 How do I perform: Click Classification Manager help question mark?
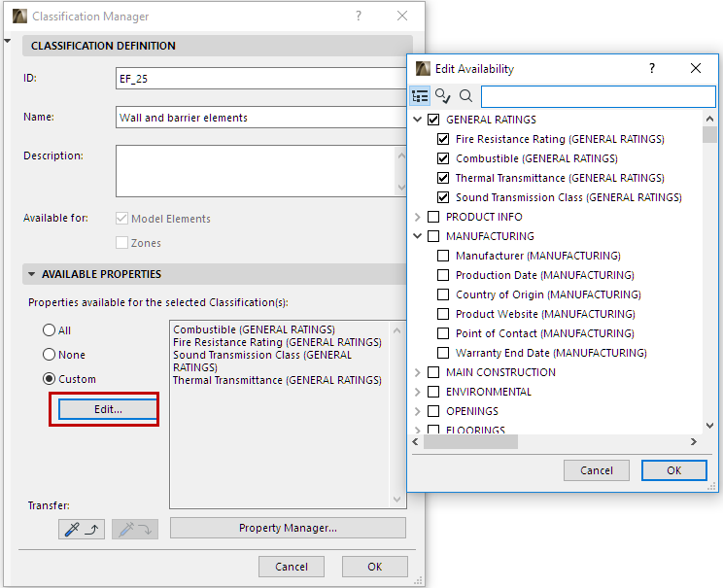[359, 17]
